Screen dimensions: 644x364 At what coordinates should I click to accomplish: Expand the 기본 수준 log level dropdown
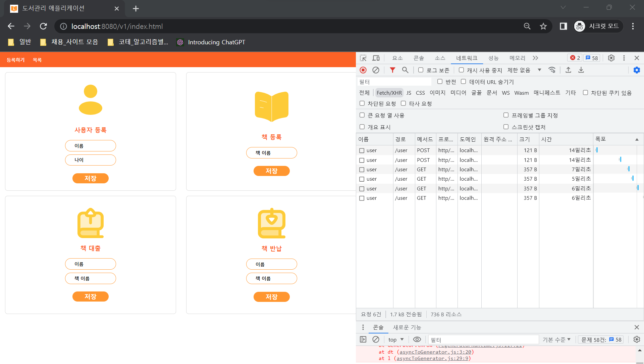(556, 339)
